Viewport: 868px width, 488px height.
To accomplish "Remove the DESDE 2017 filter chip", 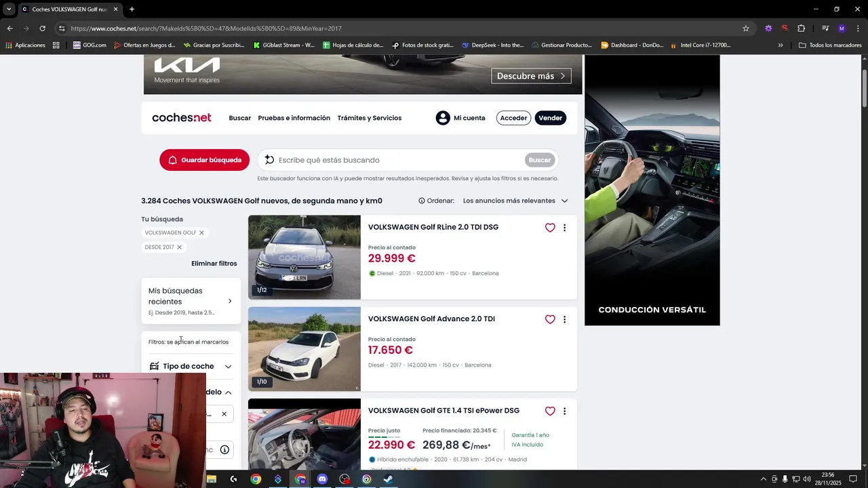I will coord(179,247).
